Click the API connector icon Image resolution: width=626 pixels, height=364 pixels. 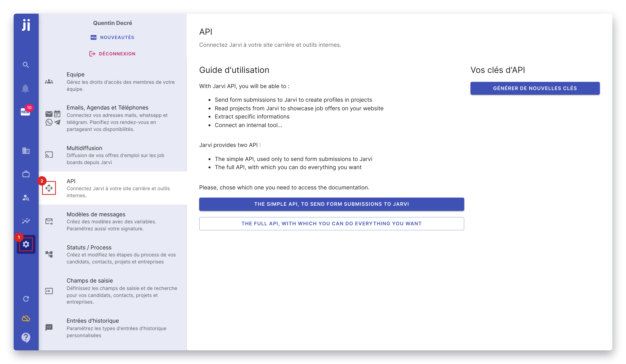point(49,188)
